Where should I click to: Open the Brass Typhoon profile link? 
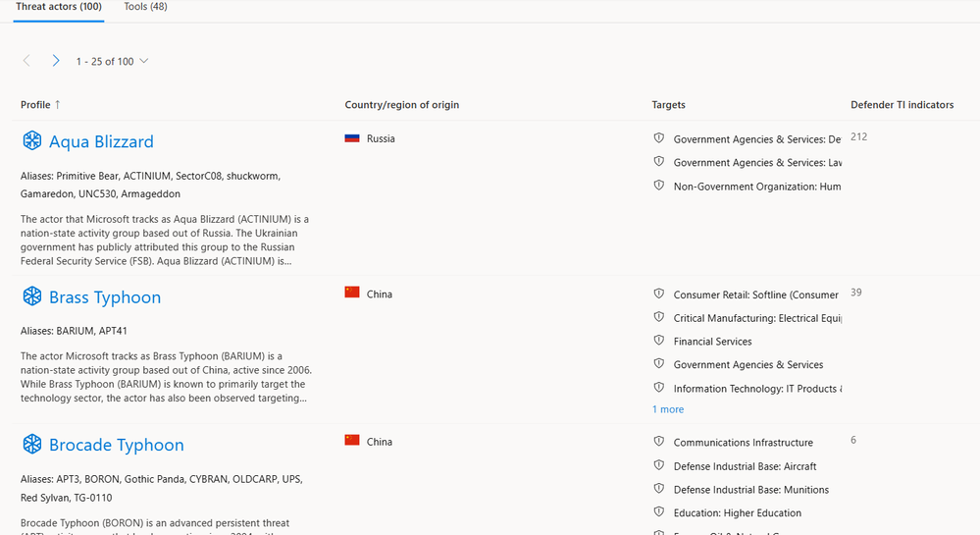(105, 297)
